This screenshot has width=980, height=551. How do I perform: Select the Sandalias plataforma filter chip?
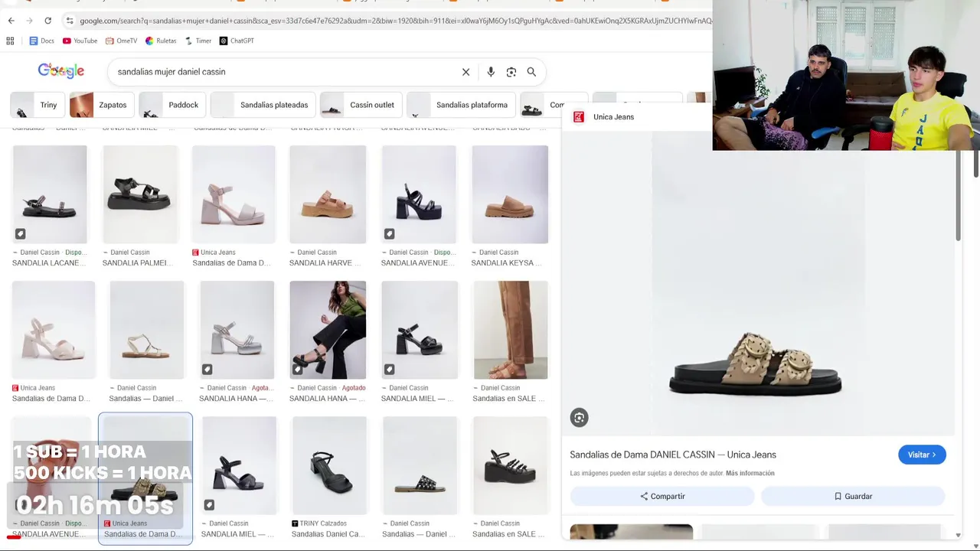(x=460, y=105)
